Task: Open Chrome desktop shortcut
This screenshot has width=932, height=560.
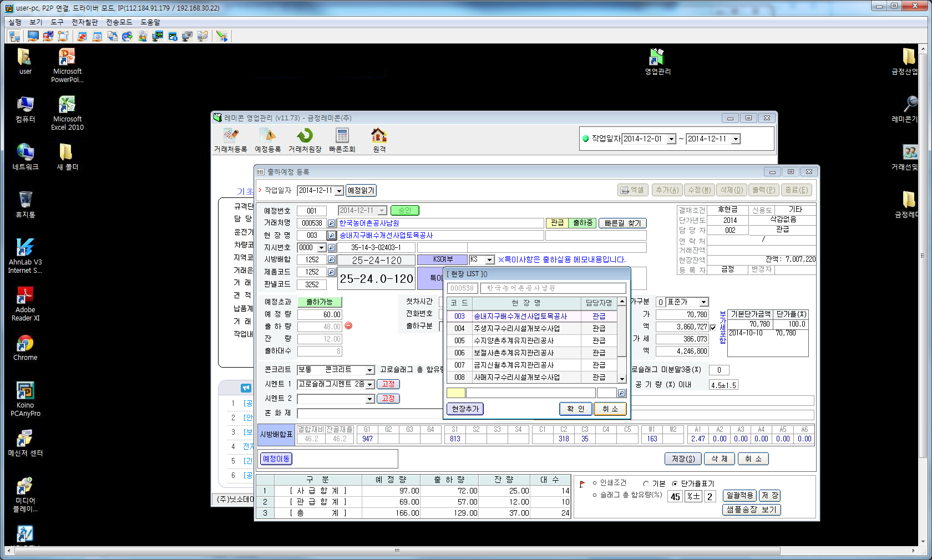Action: 25,348
